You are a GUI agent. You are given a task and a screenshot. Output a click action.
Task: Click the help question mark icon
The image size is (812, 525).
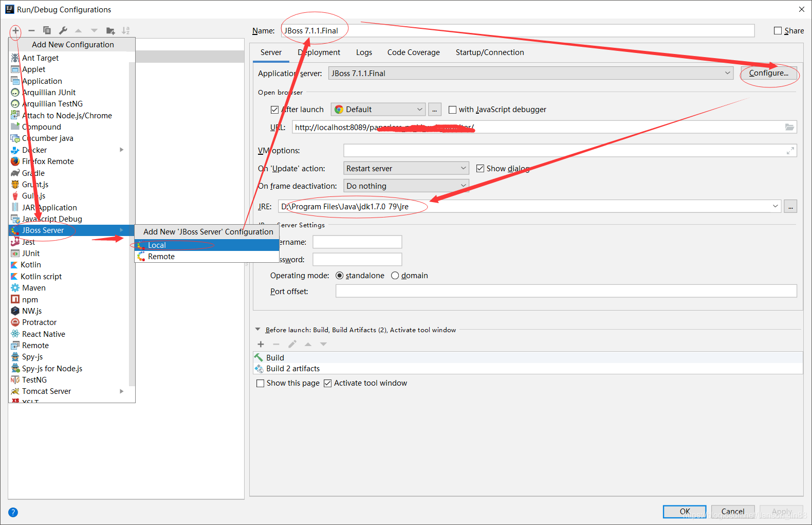pos(13,512)
